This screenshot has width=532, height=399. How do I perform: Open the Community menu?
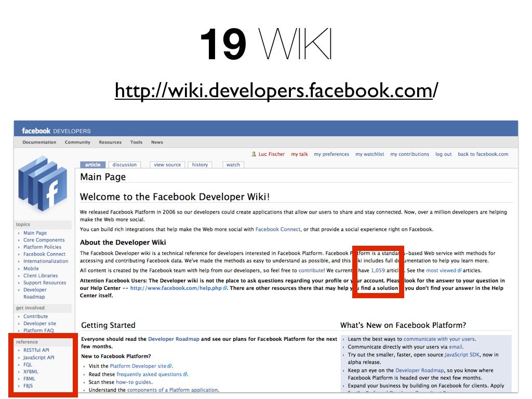(x=78, y=142)
